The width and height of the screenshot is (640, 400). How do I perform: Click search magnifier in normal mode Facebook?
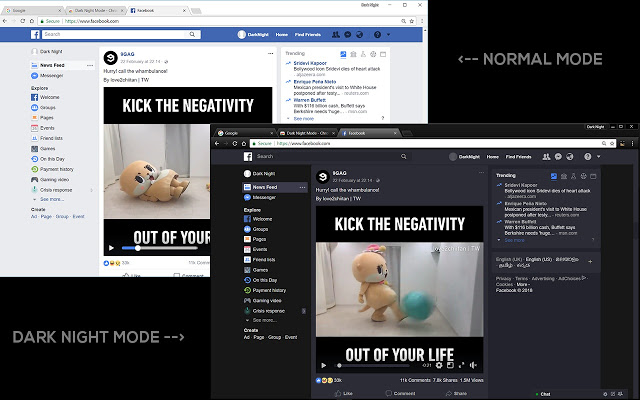[x=192, y=34]
